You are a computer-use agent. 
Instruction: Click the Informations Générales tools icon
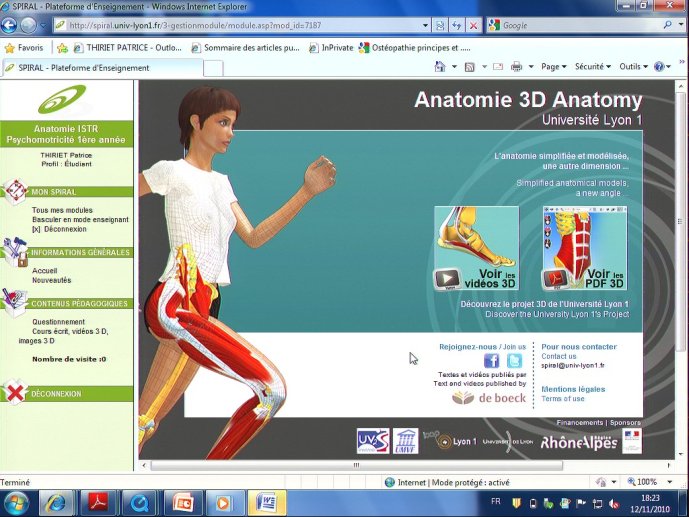pos(15,252)
